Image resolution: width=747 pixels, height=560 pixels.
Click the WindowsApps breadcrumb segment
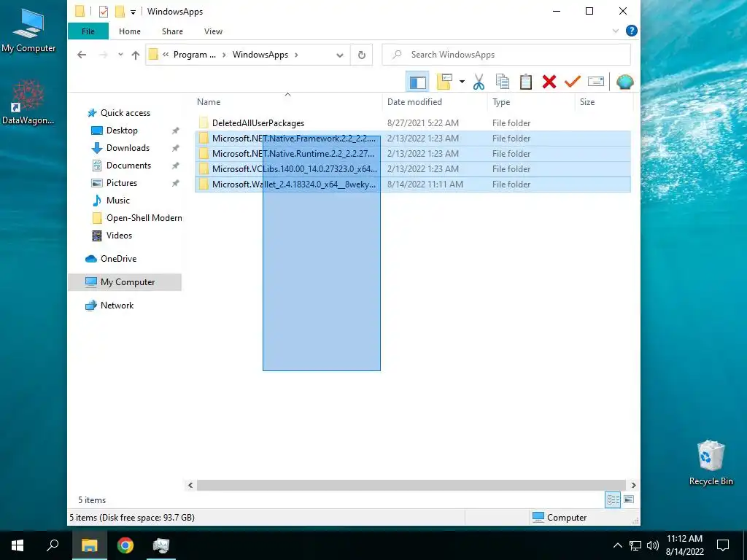pos(260,55)
